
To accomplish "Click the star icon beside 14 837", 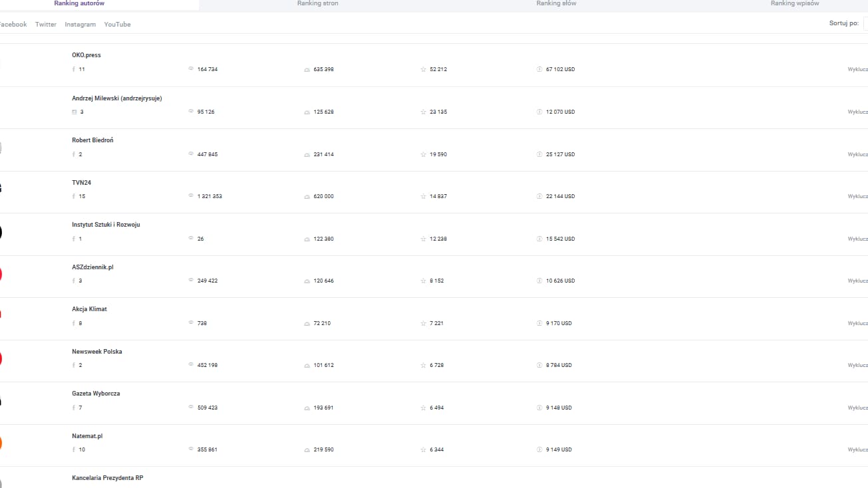I will 423,196.
